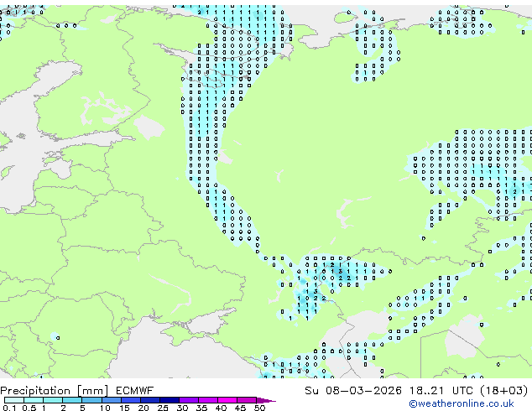Click the '(18+03)' forecast step text
Image resolution: width=532 pixels, height=411 pixels.
(504, 391)
